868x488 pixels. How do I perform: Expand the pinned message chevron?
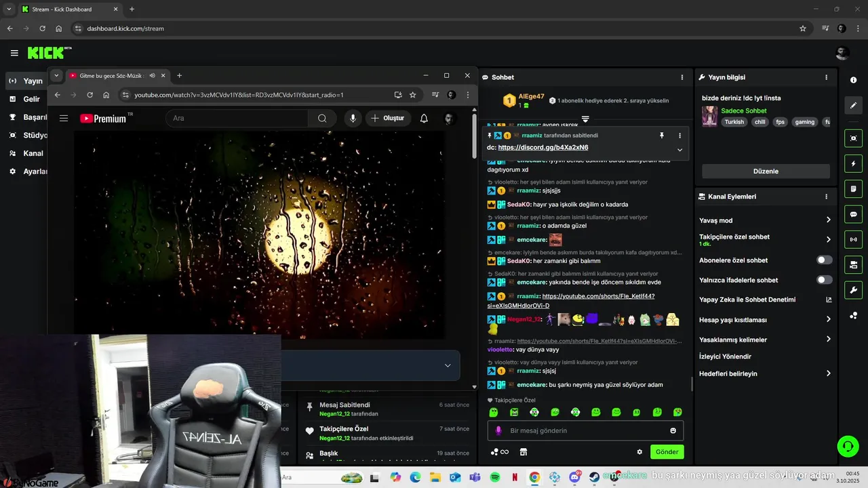coord(679,150)
